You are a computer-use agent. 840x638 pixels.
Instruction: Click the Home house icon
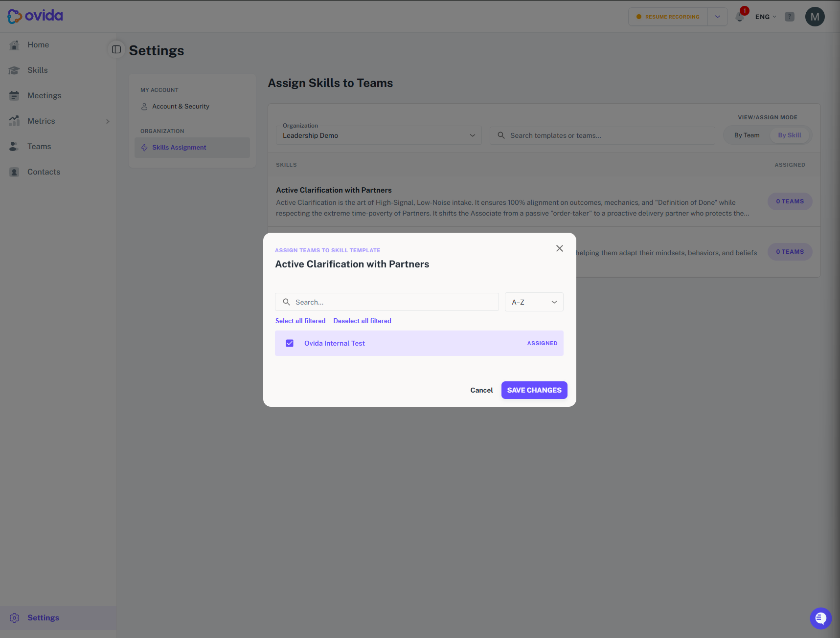(x=14, y=45)
